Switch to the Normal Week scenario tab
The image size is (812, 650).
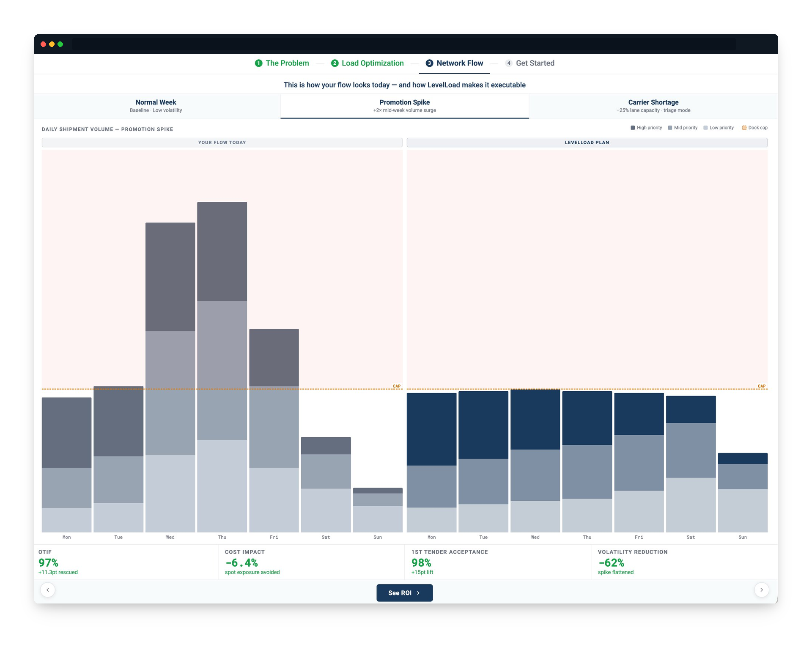point(156,106)
